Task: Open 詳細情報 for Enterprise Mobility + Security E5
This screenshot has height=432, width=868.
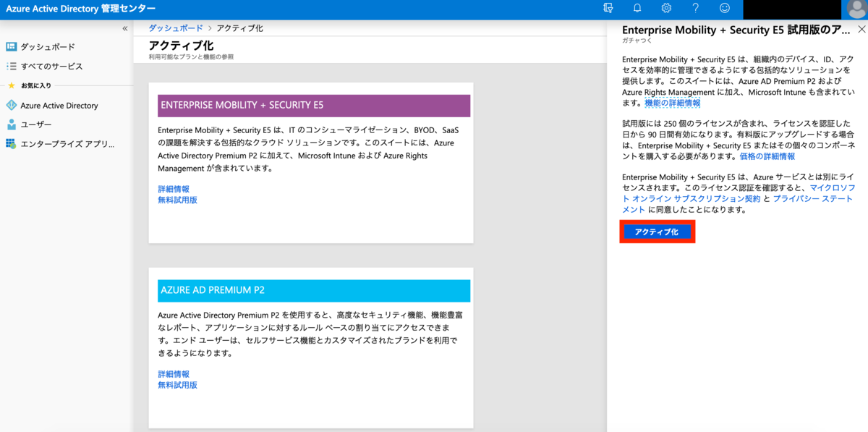Action: pyautogui.click(x=174, y=189)
